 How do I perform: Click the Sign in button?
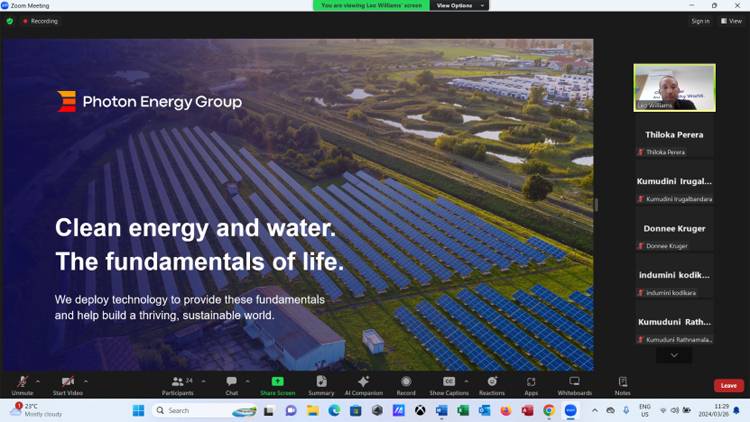pos(700,21)
